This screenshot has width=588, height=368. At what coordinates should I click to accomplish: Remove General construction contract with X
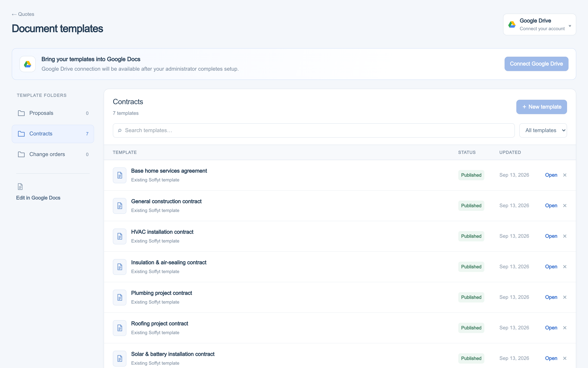[x=565, y=206]
